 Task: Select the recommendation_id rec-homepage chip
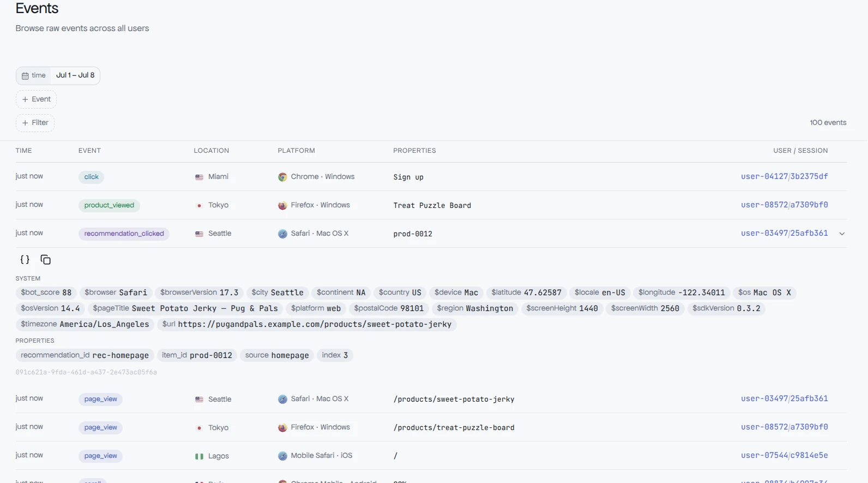[85, 355]
